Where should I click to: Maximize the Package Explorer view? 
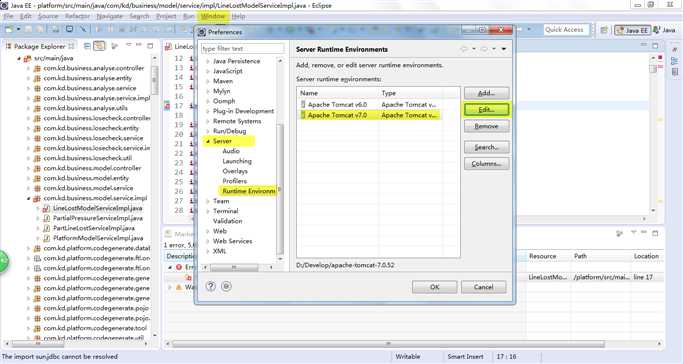pyautogui.click(x=150, y=45)
